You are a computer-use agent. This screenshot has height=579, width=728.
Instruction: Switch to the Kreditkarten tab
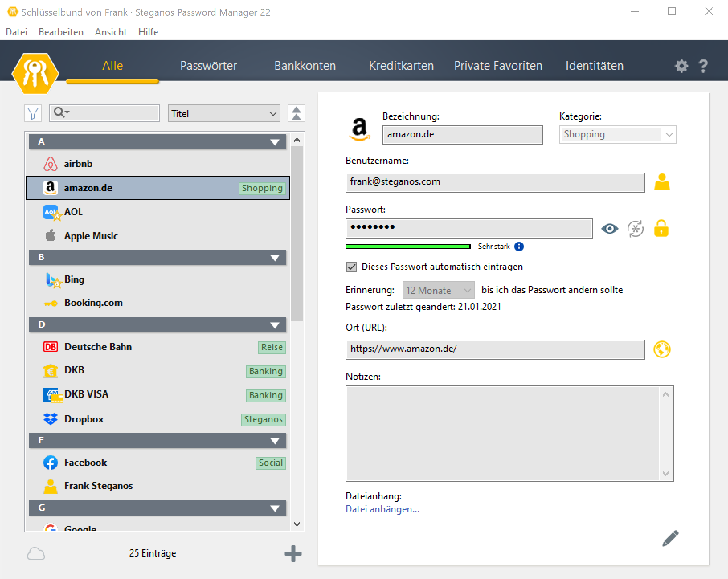click(401, 66)
